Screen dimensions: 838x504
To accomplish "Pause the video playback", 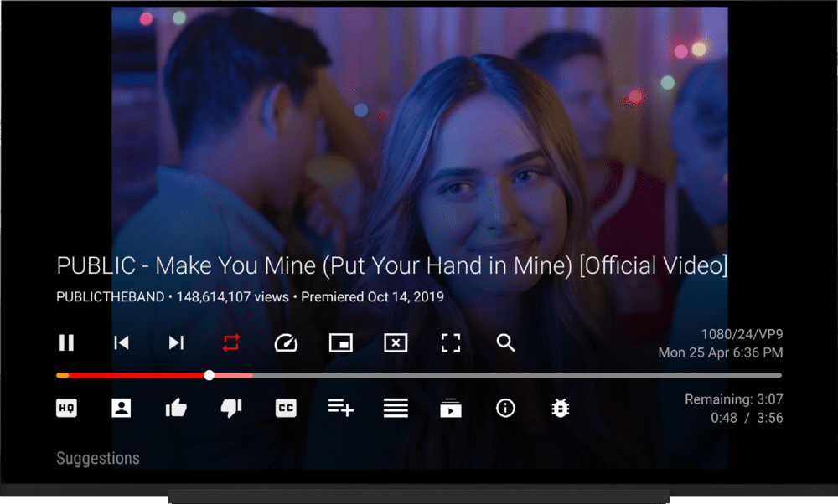I will point(66,342).
